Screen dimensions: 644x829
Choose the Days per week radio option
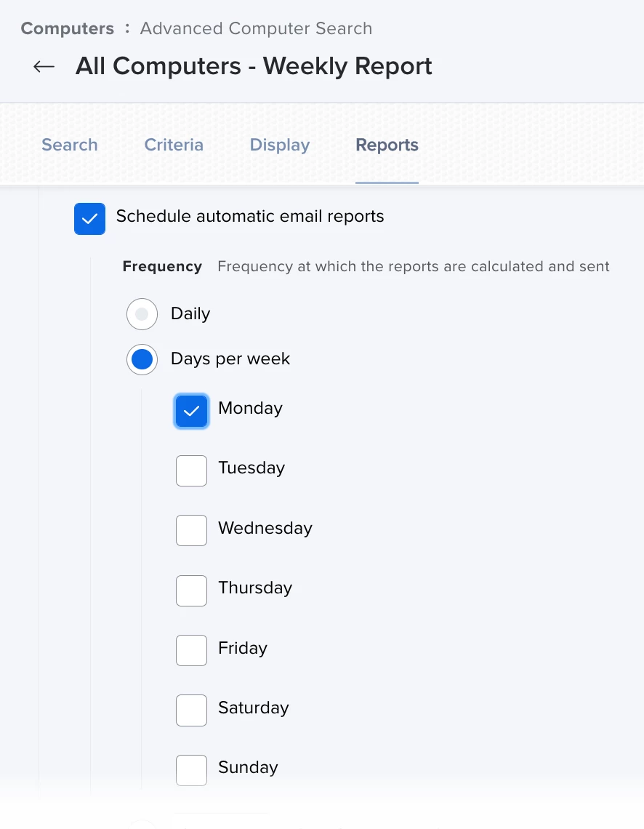(142, 359)
